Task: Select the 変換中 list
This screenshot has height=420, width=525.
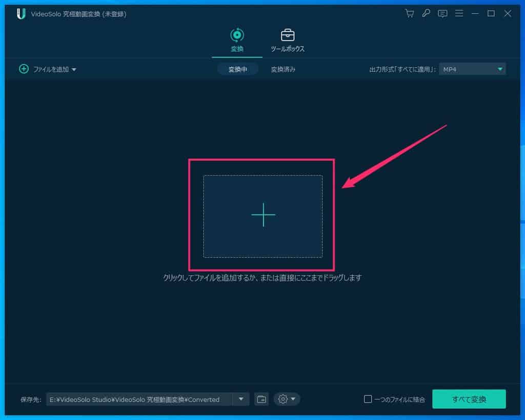Action: 237,69
